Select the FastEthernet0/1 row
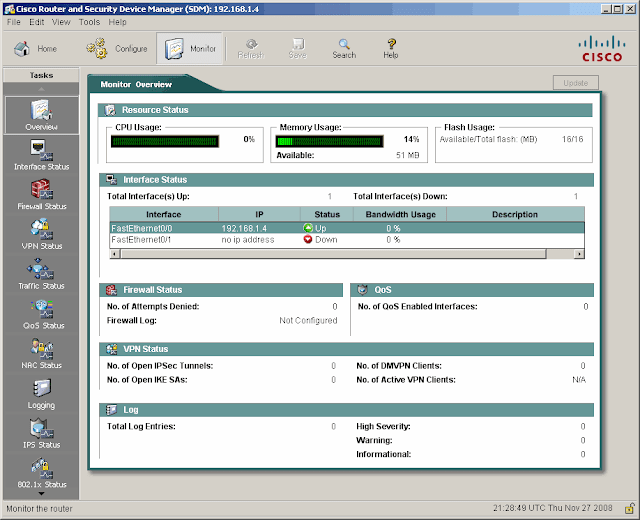Screen dimensions: 640x520 [347, 240]
